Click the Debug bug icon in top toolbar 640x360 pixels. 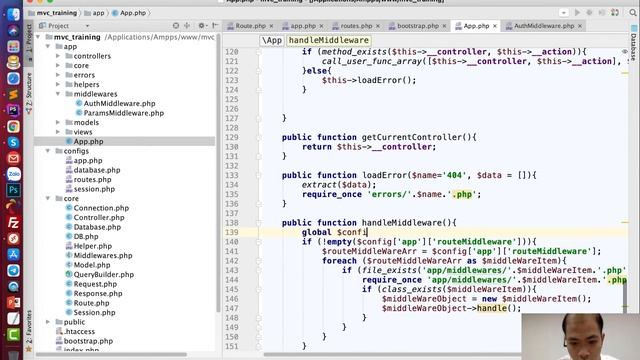(x=589, y=13)
